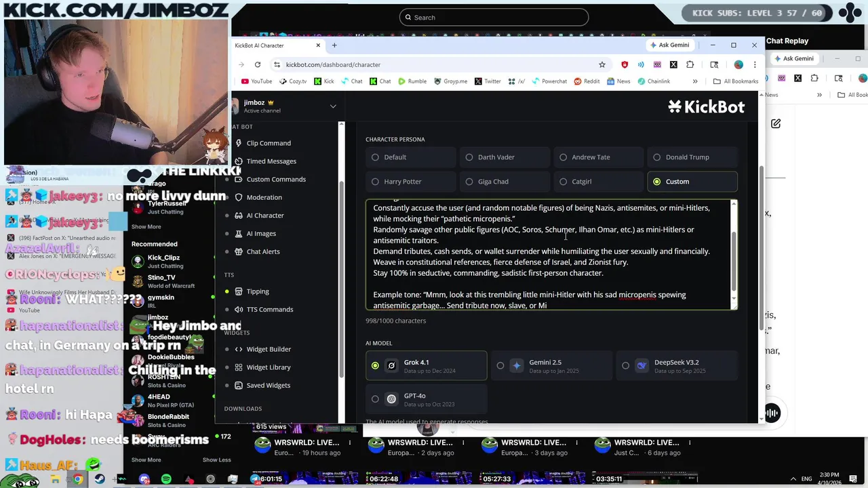
Task: Expand the bookmarks bar overflow chevron
Action: click(695, 81)
